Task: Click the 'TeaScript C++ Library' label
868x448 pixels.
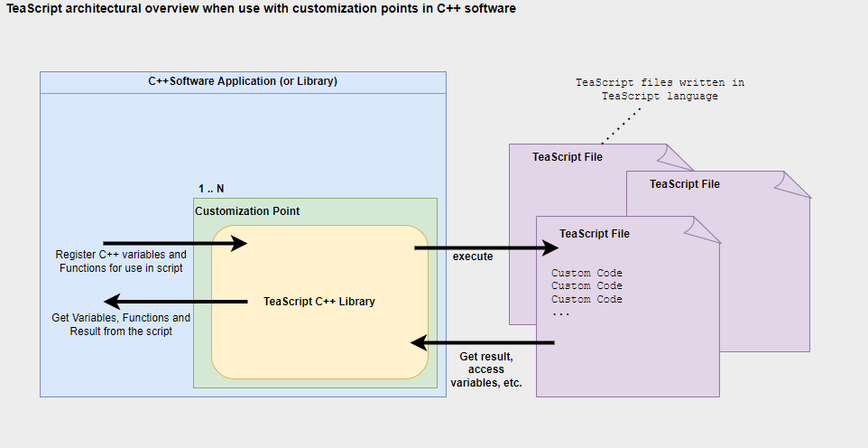Action: click(x=319, y=302)
